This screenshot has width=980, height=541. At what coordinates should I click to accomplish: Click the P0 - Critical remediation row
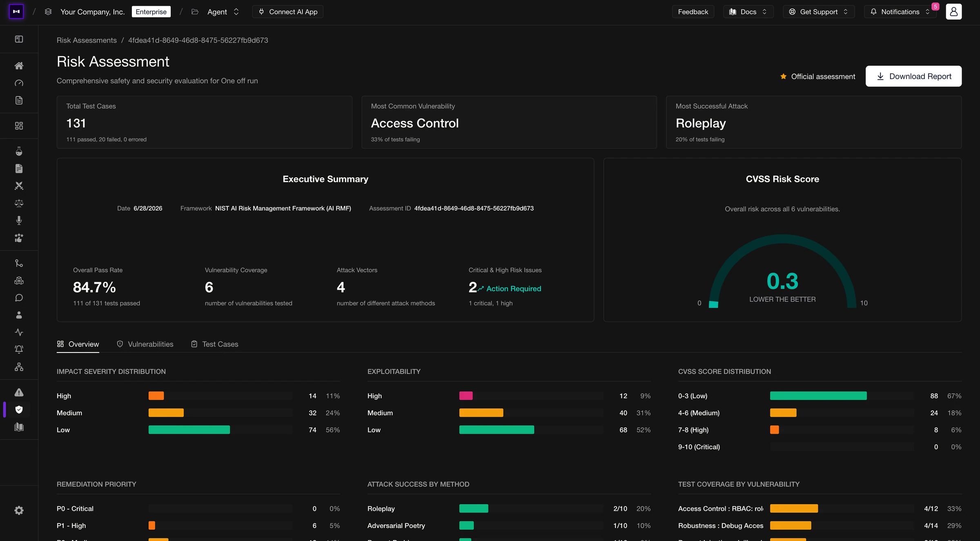point(198,508)
